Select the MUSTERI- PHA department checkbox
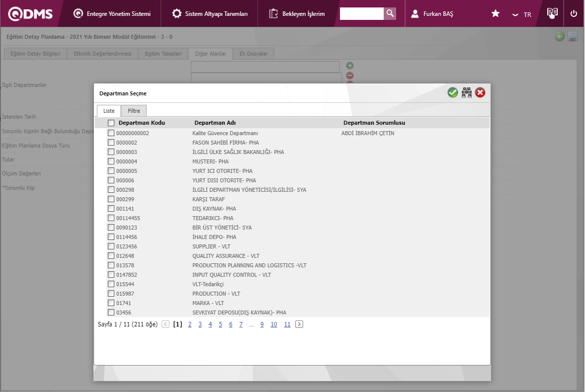Screen dimensions: 585x392 pos(111,161)
